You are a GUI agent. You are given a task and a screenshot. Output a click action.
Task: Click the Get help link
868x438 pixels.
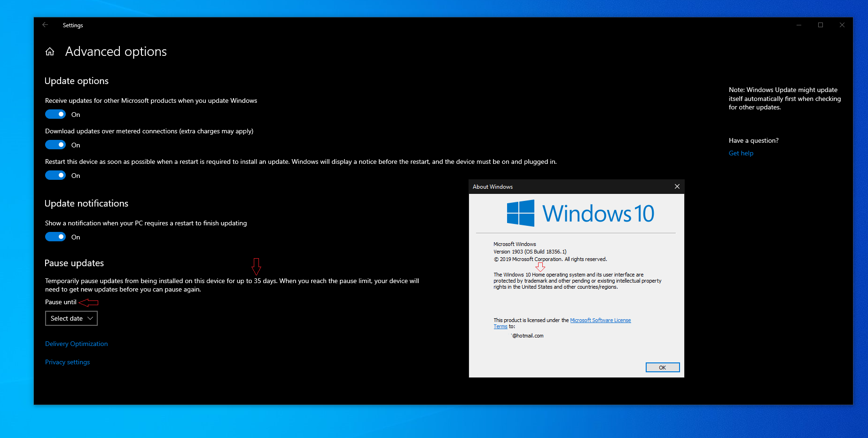click(x=741, y=153)
